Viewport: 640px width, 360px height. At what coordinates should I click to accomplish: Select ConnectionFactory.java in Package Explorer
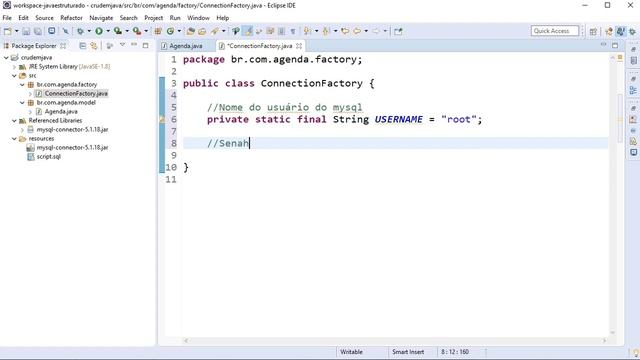76,93
